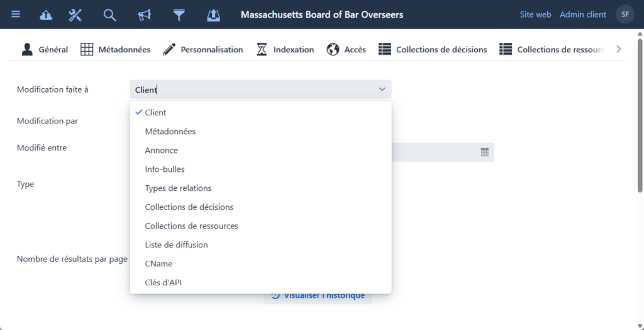
Task: Pick 'Clés d'API' from the dropdown
Action: (163, 282)
